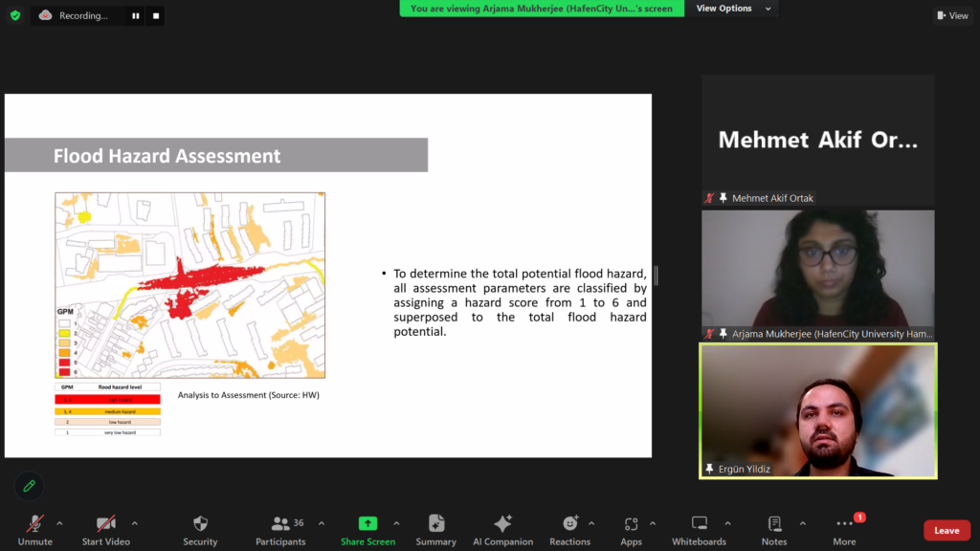Open Whiteboards from the toolbar
Screen dimensions: 980x551
point(699,529)
